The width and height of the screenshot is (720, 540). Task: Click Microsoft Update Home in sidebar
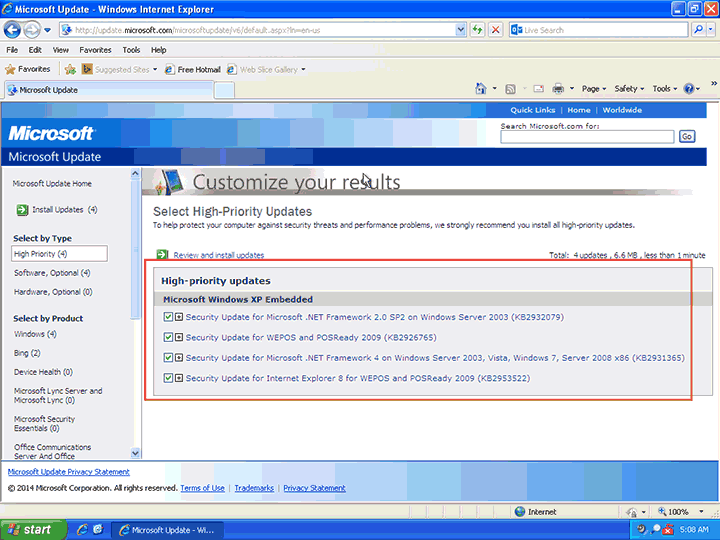tap(52, 184)
